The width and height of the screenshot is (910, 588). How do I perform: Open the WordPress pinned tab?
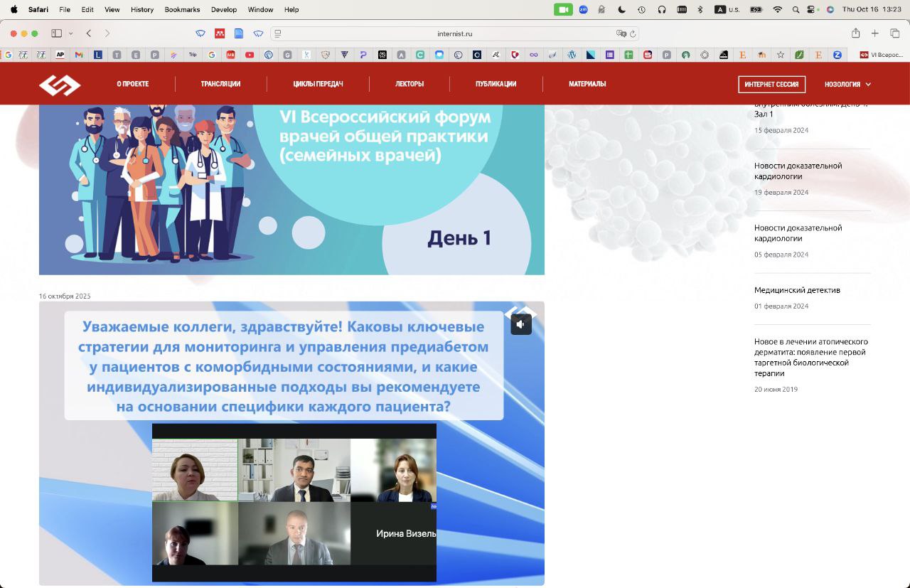click(572, 55)
